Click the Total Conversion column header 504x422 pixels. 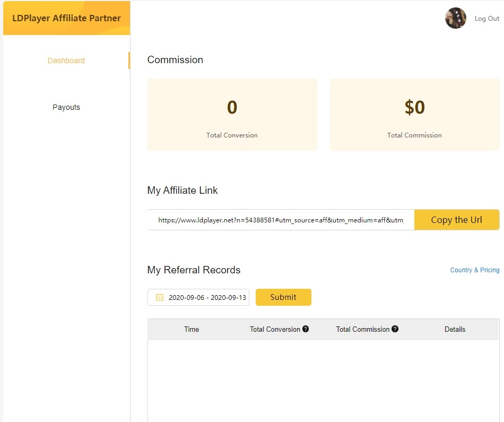tap(275, 329)
